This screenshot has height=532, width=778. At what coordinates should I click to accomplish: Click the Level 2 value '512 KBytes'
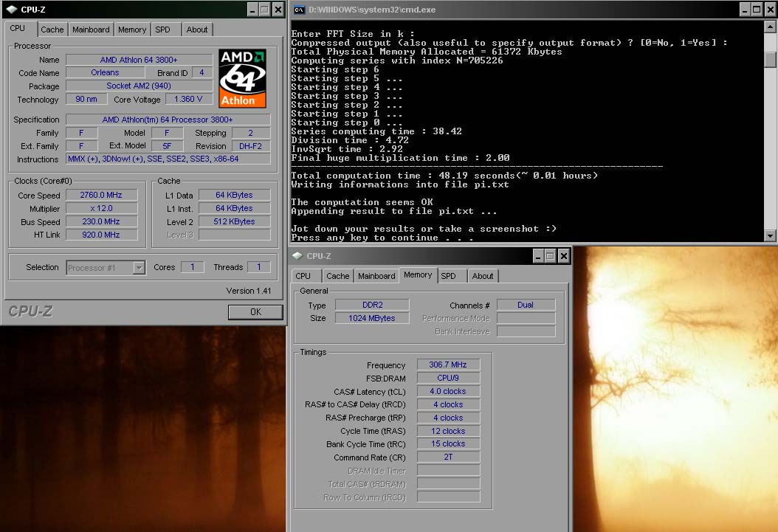(x=234, y=221)
